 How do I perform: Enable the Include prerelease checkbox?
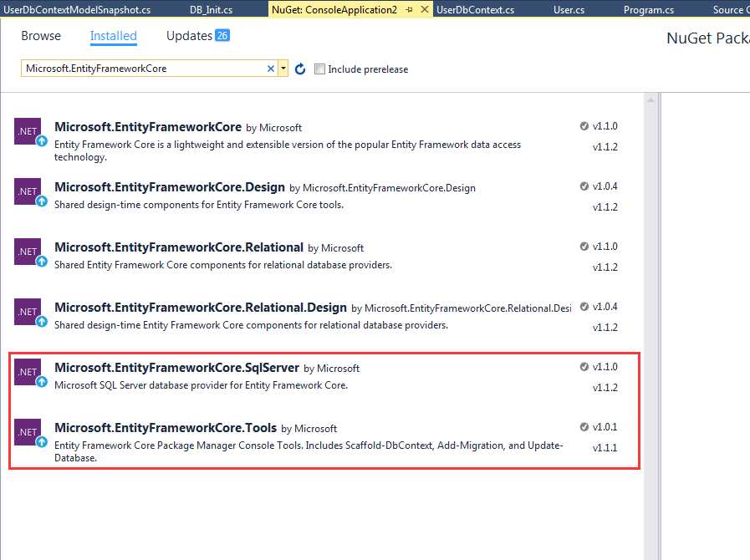click(319, 69)
